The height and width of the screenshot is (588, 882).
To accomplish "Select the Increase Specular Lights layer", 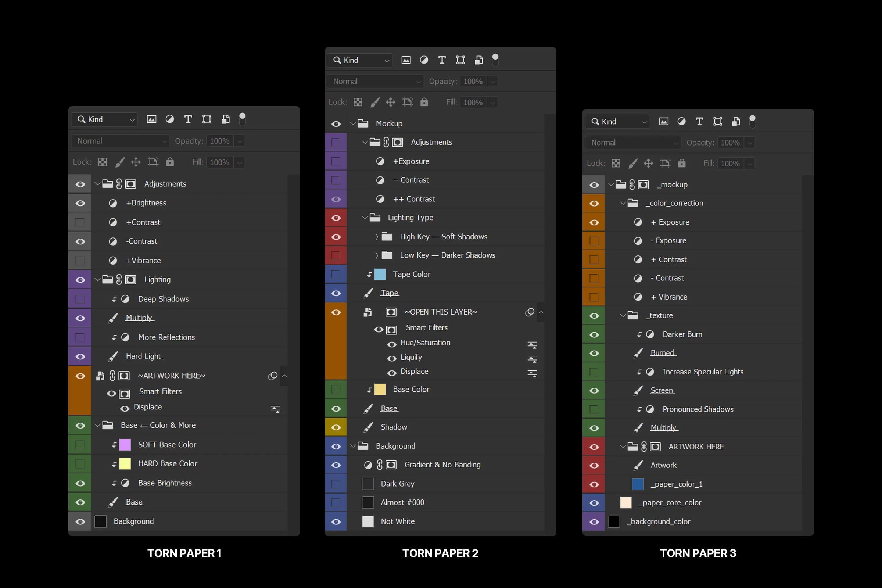I will (x=702, y=372).
